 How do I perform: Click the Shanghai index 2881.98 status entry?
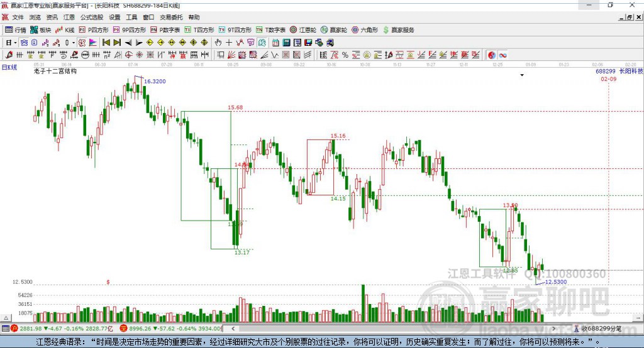tap(62, 329)
